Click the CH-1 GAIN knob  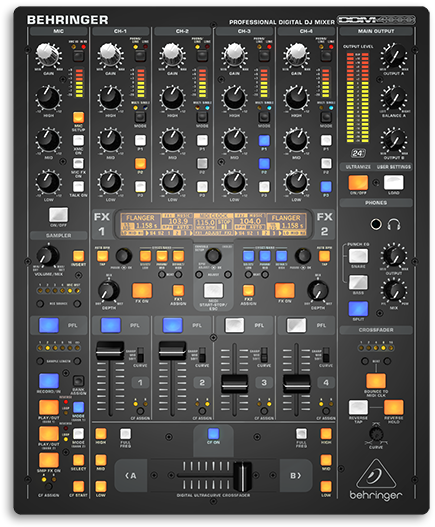coord(110,54)
